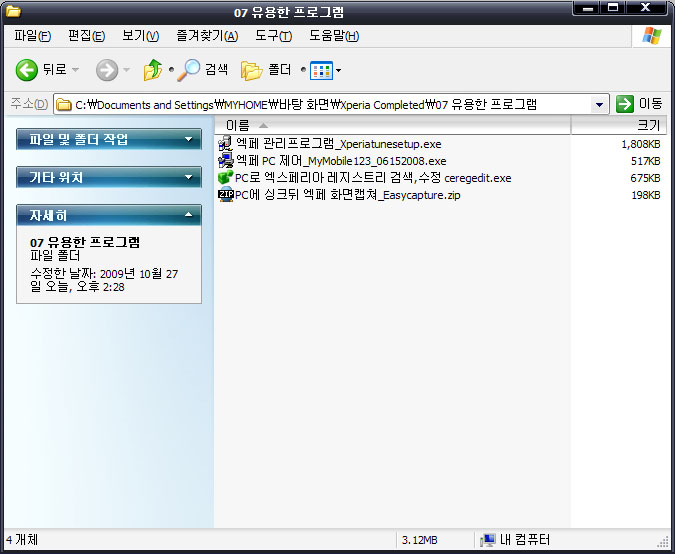This screenshot has height=554, width=675.
Task: Expand the 기타 위치 panel
Action: 188,178
